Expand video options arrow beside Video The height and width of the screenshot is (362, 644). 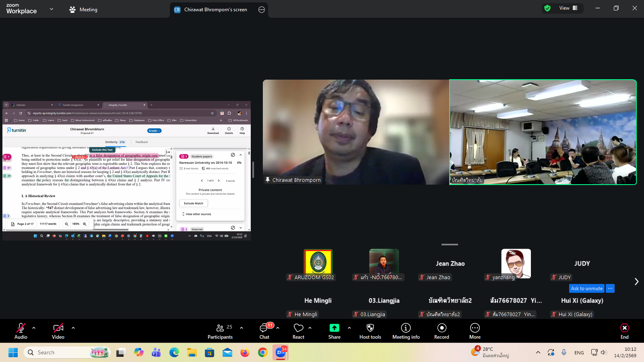point(73,328)
